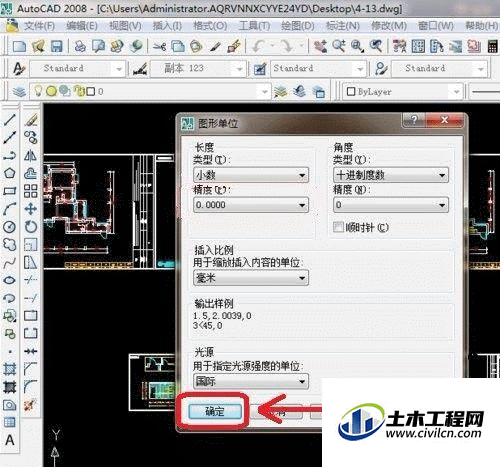Toggle the layer 0 freeze sun icon

[x=51, y=91]
